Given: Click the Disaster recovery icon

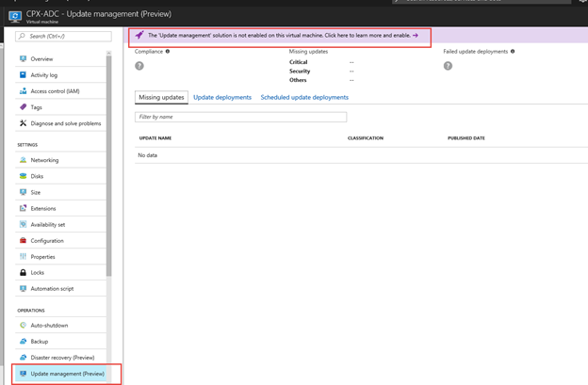Looking at the screenshot, I should [23, 358].
